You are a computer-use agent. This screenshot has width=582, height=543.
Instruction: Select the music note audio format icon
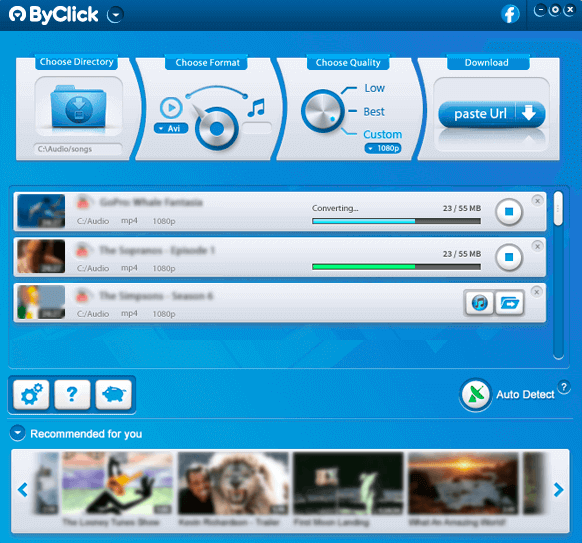pos(256,108)
